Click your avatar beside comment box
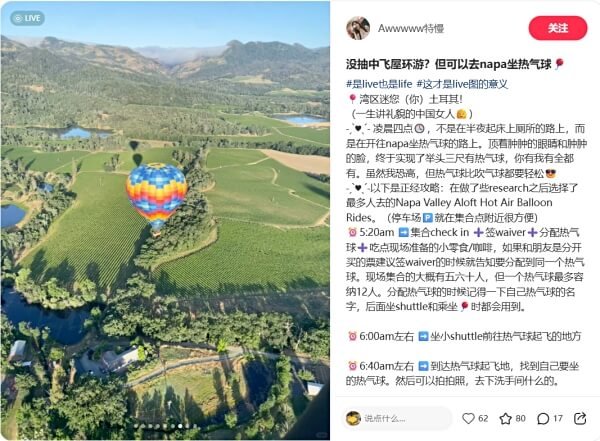Viewport: 600px width, 441px height. pyautogui.click(x=353, y=418)
